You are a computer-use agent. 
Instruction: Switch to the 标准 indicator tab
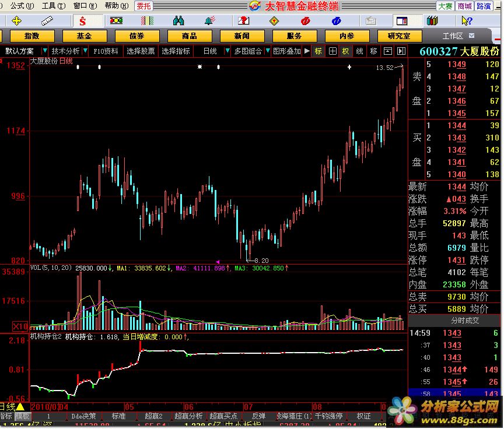click(118, 416)
